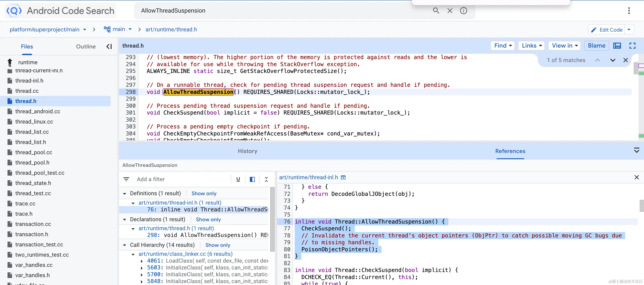Select the Android Code Search logo icon
The image size is (644, 285).
click(x=14, y=10)
